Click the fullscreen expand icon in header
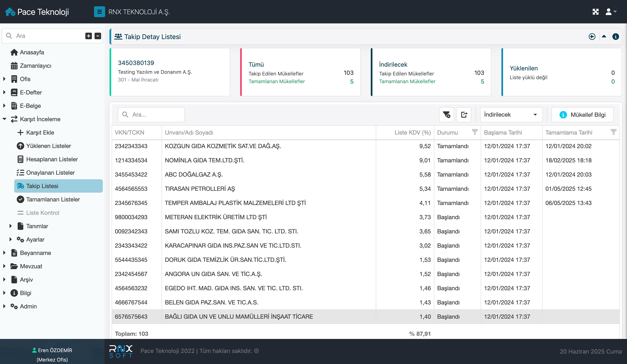 tap(595, 12)
